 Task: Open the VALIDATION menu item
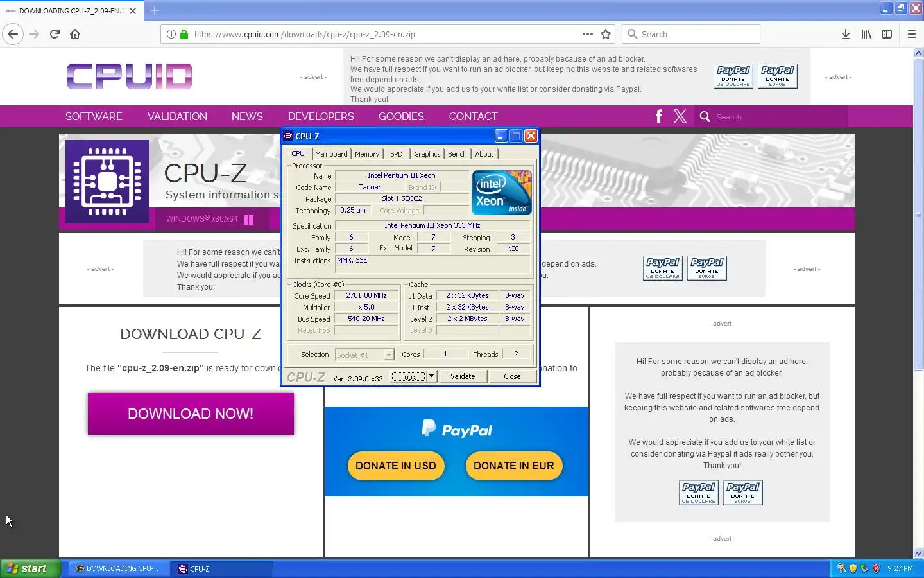[177, 116]
